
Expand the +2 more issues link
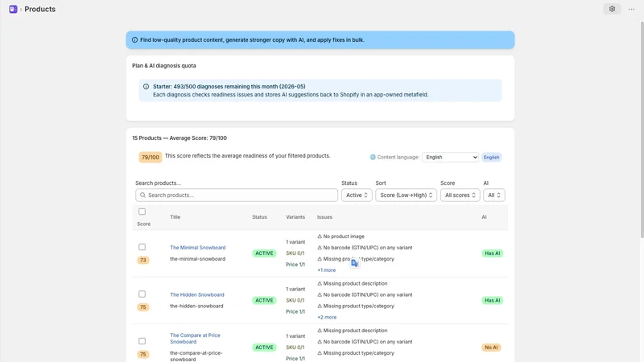[x=327, y=317]
